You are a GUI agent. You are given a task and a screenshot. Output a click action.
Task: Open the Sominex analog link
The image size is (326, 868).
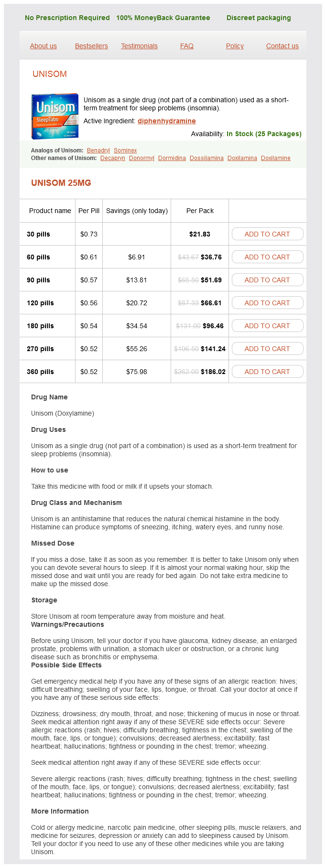(x=125, y=150)
